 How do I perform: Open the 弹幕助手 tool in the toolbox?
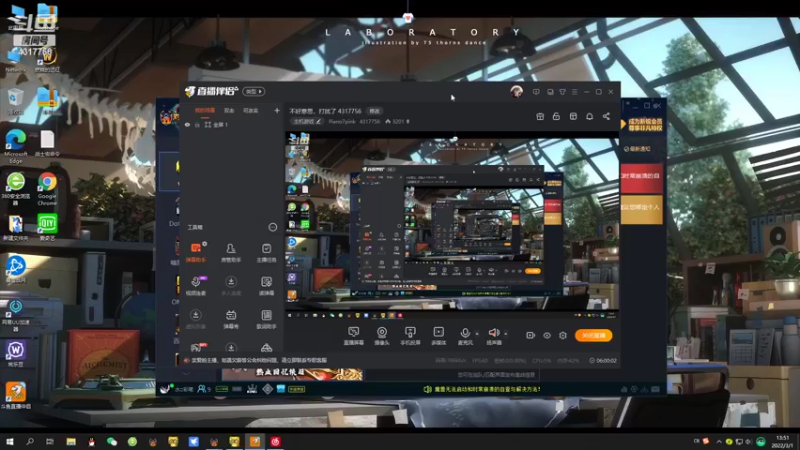(x=196, y=252)
